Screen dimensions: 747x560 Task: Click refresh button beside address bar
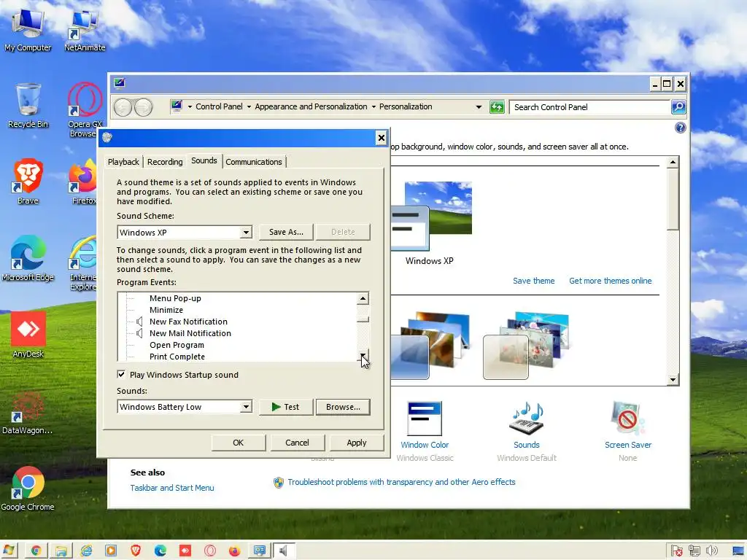click(x=497, y=107)
